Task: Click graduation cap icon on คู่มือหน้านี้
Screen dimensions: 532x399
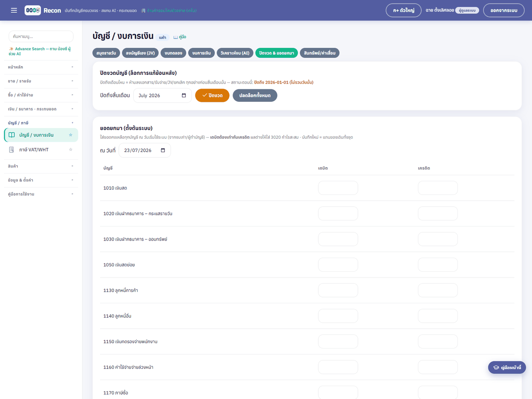Action: pos(496,367)
